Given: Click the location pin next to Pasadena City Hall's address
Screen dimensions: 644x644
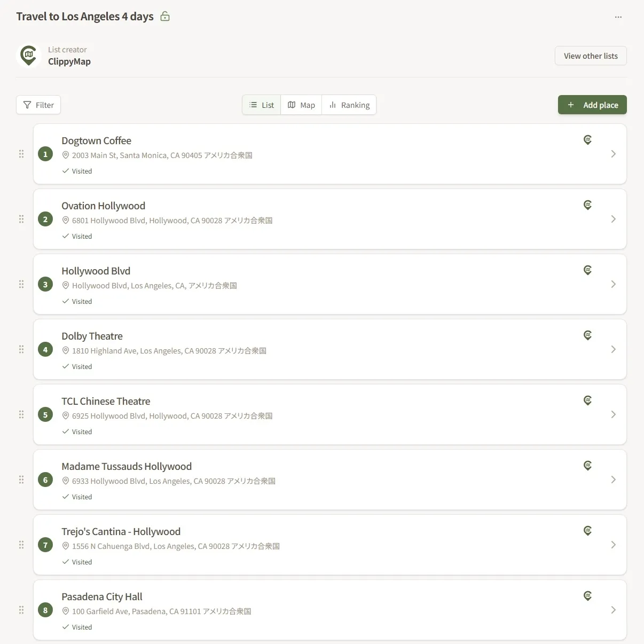Looking at the screenshot, I should (65, 611).
